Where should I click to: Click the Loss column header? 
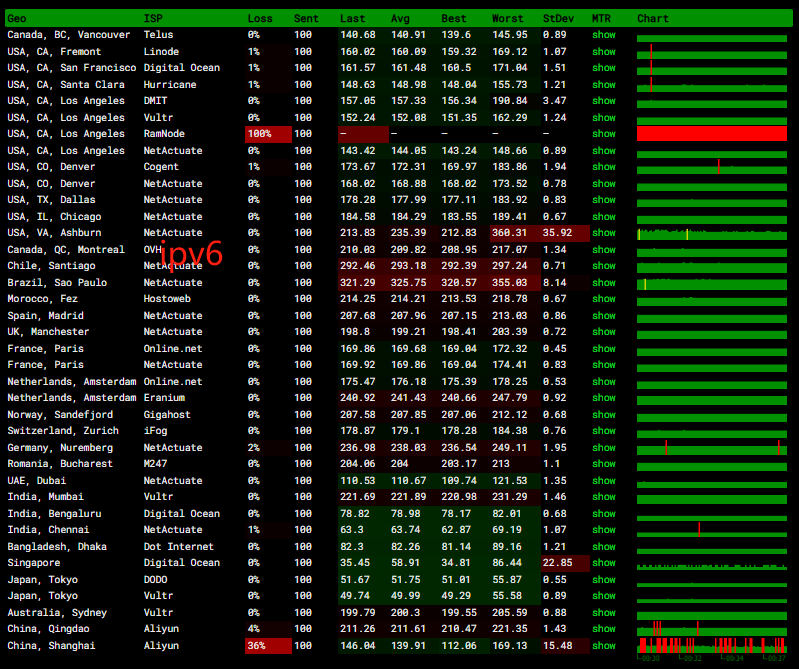click(x=260, y=18)
